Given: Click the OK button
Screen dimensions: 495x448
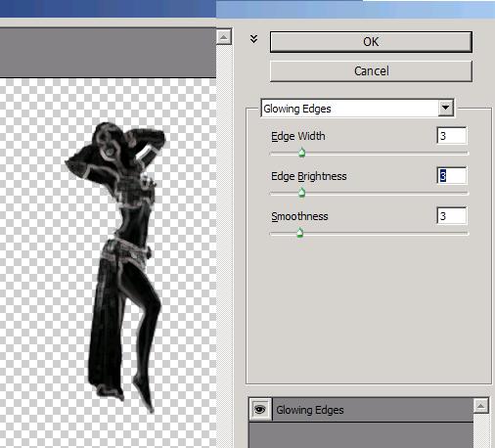Looking at the screenshot, I should tap(371, 42).
